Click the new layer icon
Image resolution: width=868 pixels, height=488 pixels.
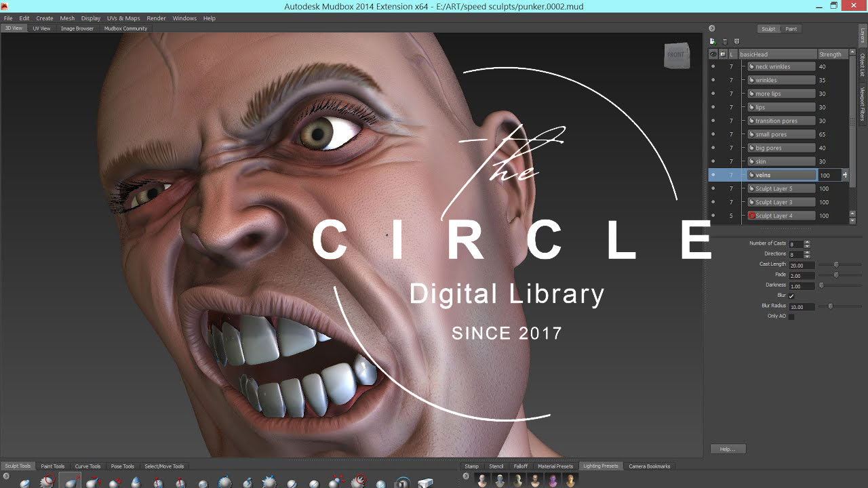[713, 42]
